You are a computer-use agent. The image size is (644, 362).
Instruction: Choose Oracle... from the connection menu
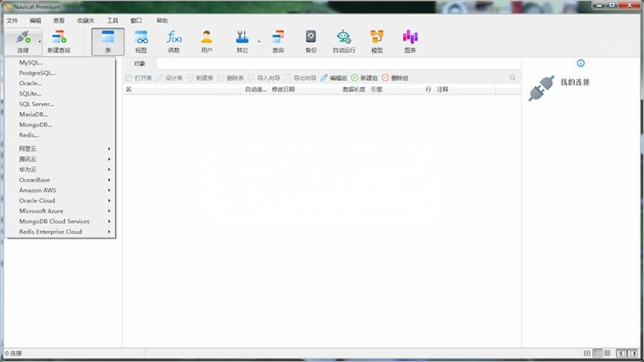click(60, 83)
